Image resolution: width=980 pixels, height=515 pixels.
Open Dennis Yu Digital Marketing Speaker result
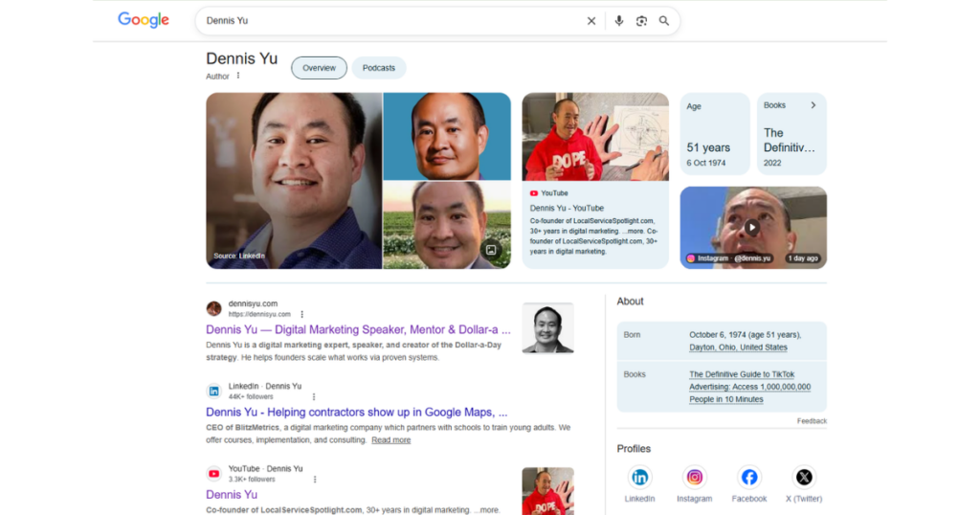(x=358, y=329)
